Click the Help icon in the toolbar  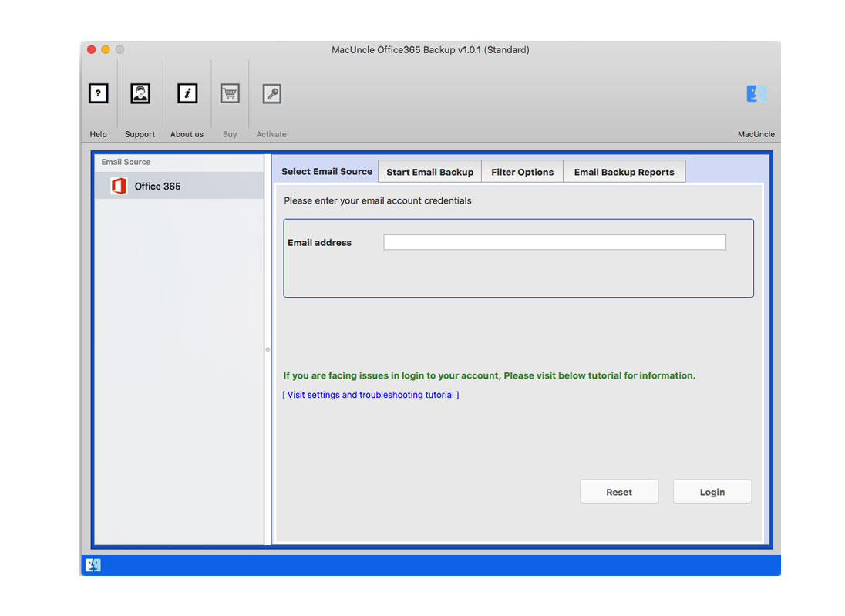(x=98, y=93)
